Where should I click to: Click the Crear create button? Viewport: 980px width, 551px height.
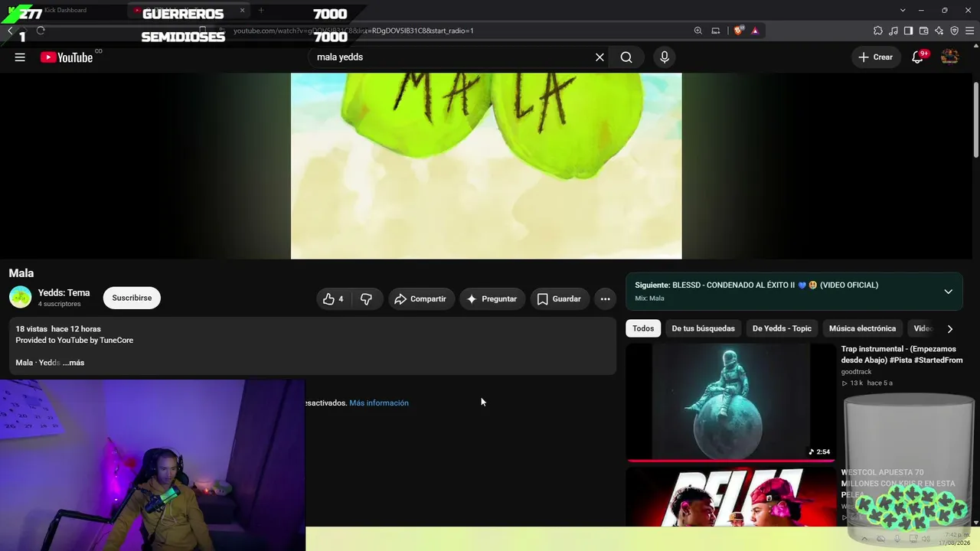876,57
